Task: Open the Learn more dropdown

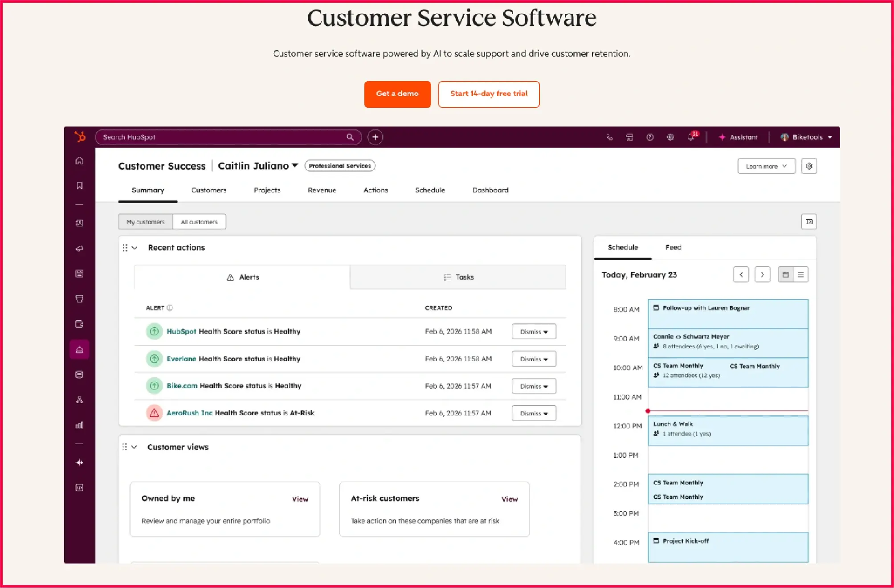Action: [766, 166]
